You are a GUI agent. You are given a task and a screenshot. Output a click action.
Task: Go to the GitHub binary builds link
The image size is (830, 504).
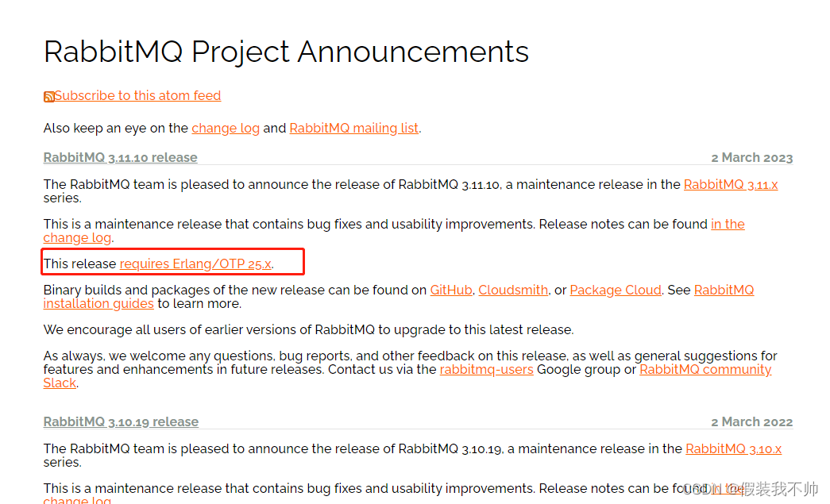[451, 290]
